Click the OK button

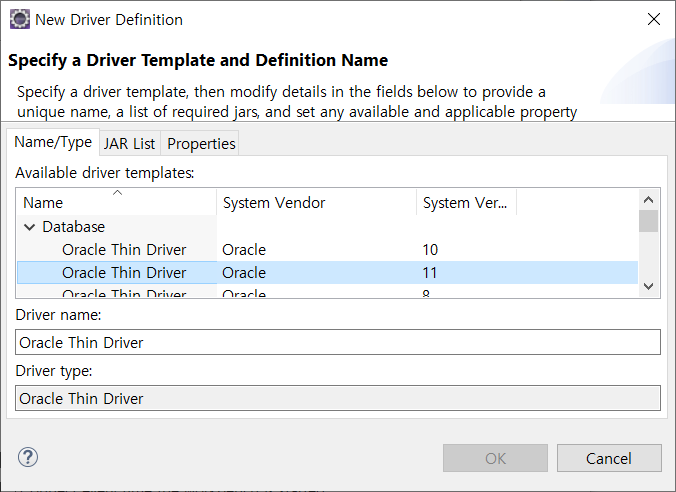(x=495, y=458)
